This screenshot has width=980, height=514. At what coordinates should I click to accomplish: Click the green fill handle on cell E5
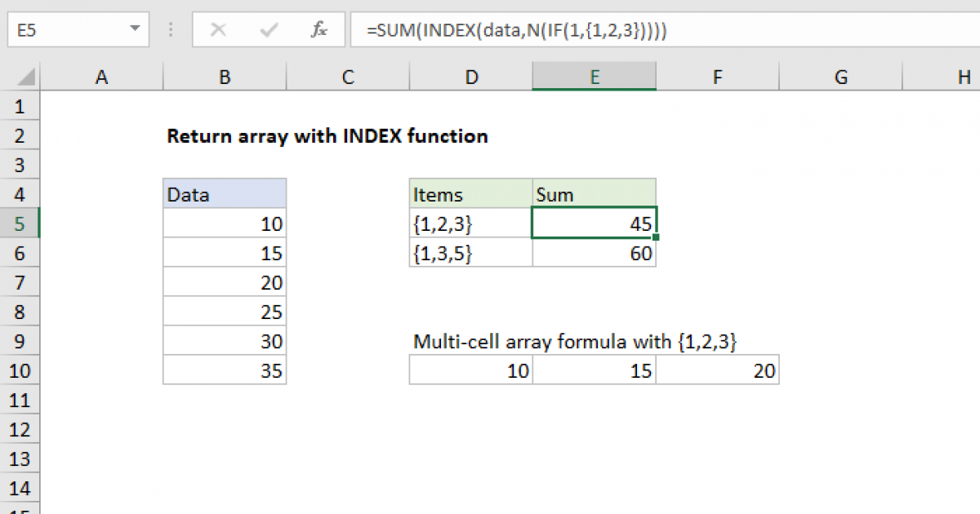655,236
